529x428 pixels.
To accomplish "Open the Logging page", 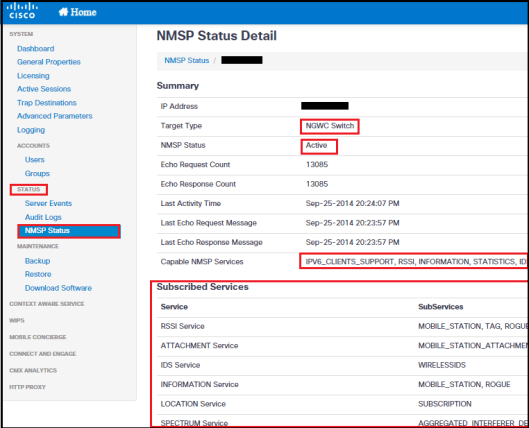I will [x=31, y=130].
